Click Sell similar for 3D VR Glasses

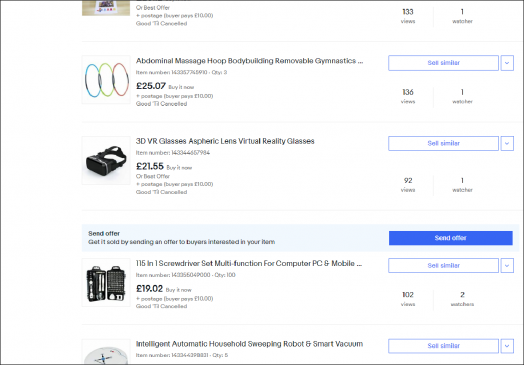pyautogui.click(x=443, y=143)
